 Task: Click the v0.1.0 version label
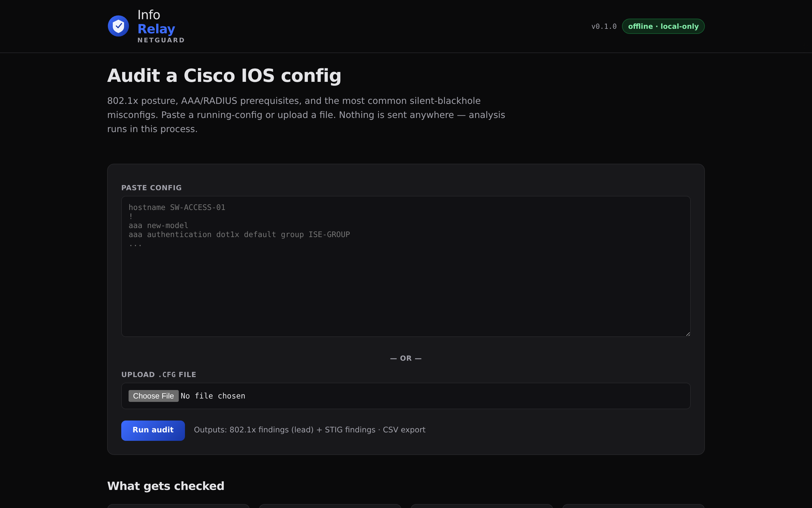(604, 27)
